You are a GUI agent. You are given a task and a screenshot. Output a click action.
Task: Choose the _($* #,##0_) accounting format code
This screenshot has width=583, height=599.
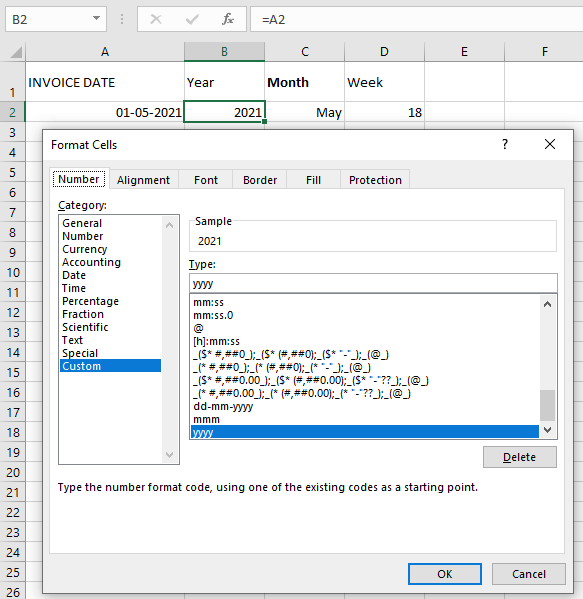click(x=365, y=354)
